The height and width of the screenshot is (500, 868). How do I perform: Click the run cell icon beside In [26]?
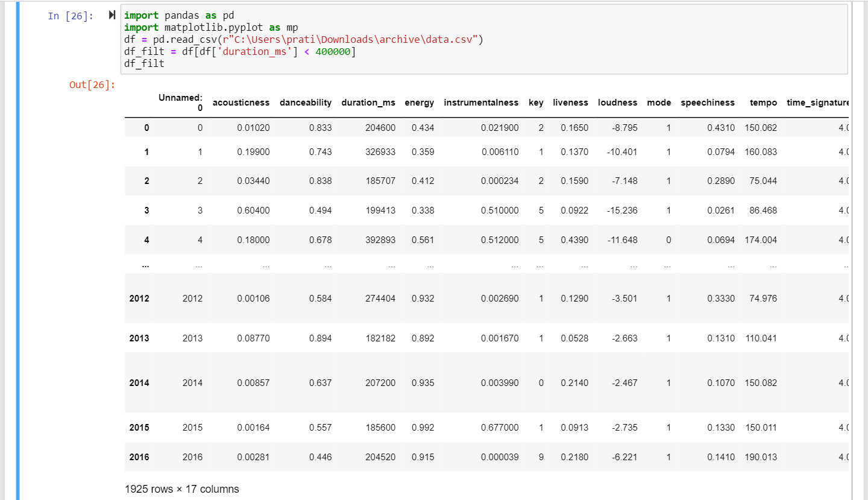click(112, 15)
